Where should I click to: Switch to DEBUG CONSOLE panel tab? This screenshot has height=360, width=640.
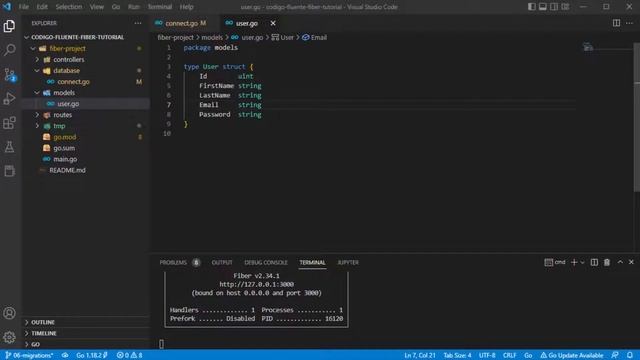[266, 262]
